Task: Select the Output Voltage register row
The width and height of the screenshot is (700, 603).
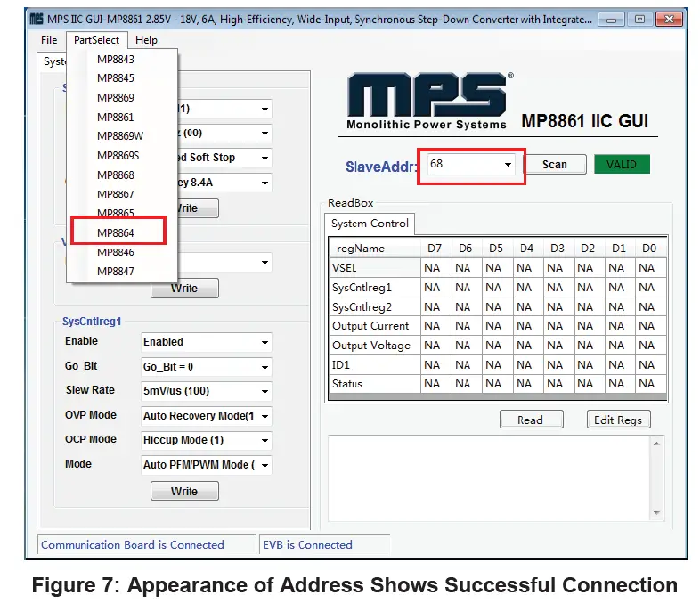Action: click(498, 346)
